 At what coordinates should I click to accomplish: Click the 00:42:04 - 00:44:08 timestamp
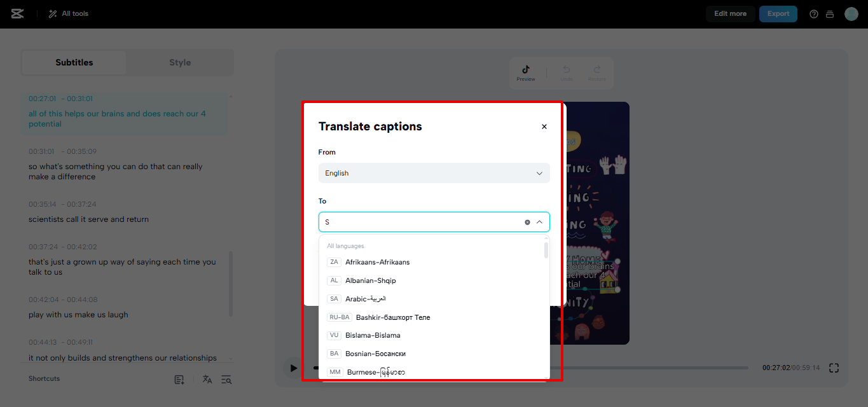click(x=63, y=300)
